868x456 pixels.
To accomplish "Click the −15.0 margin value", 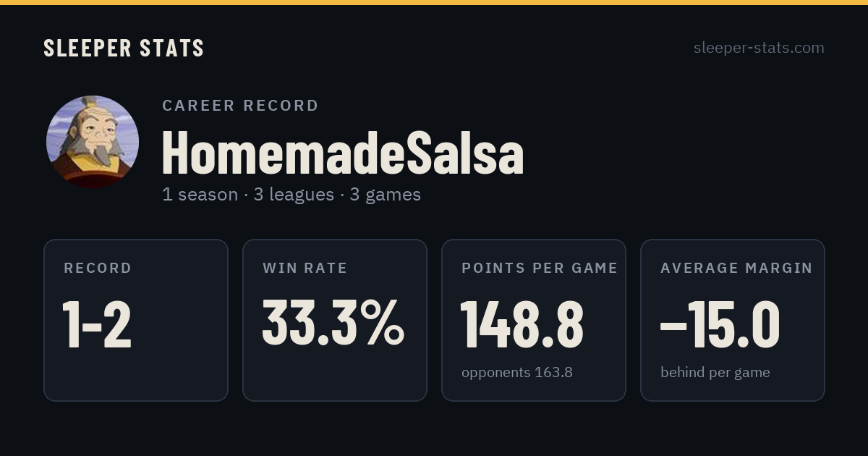I will [720, 325].
